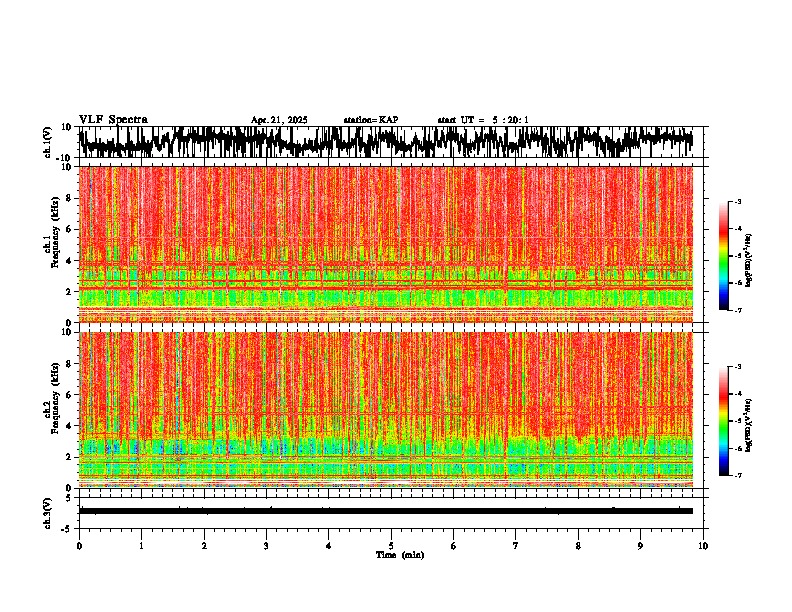
Task: Click the "7" tick on the time axis
Action: [x=516, y=546]
